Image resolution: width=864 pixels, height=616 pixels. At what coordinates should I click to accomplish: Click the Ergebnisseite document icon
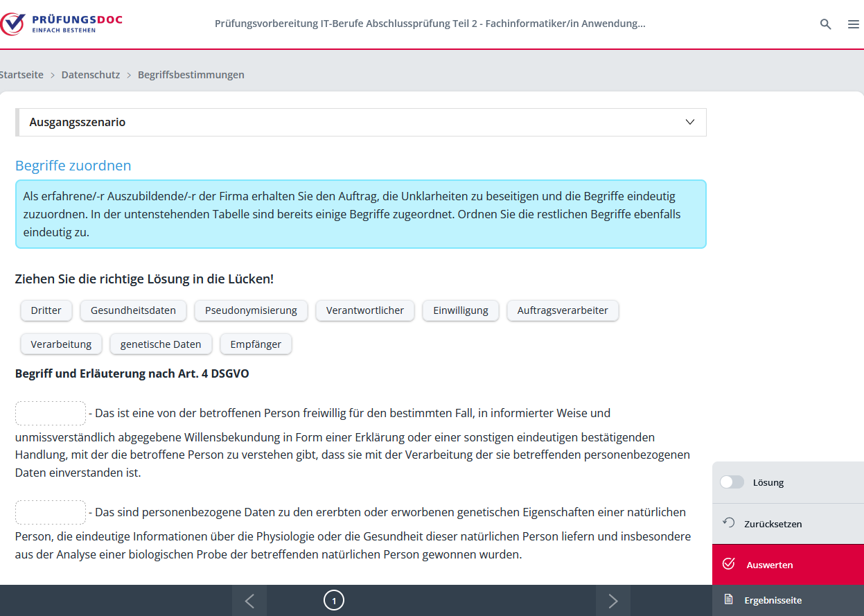click(x=729, y=599)
